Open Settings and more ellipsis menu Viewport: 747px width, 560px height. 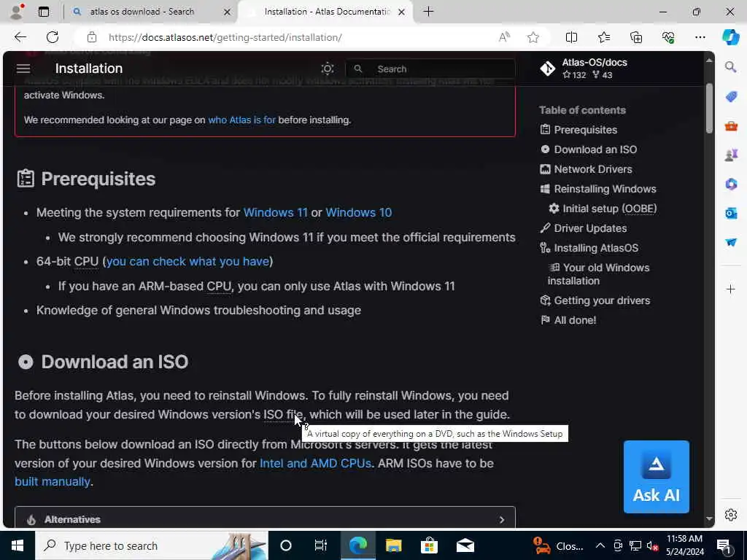coord(700,37)
